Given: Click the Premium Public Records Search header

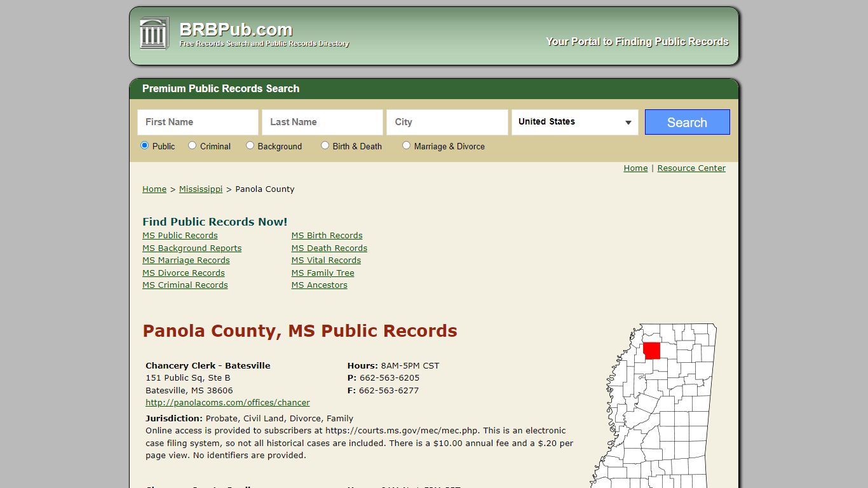Looking at the screenshot, I should [220, 89].
